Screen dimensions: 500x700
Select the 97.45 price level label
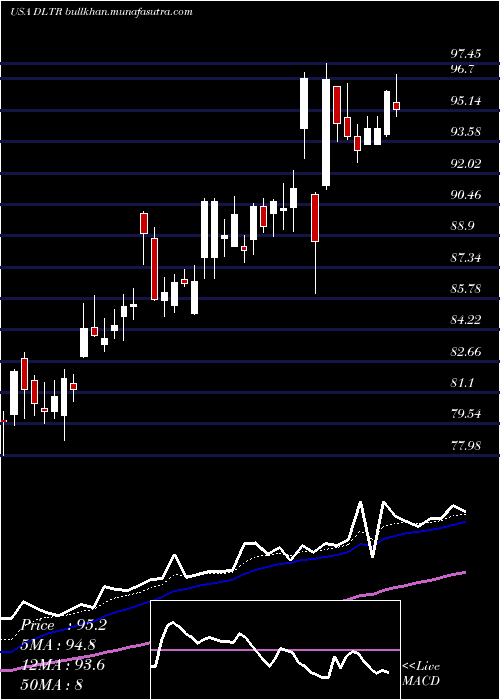466,54
